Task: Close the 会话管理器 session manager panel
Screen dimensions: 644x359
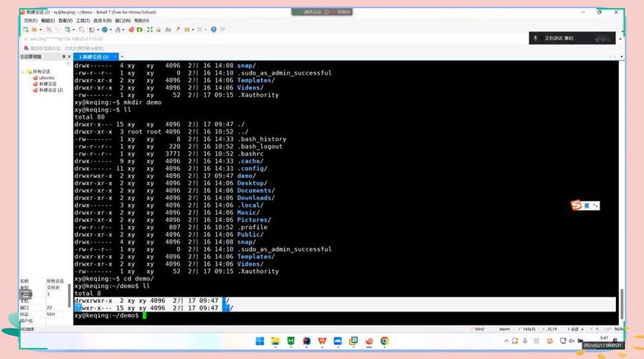Action: 69,57
